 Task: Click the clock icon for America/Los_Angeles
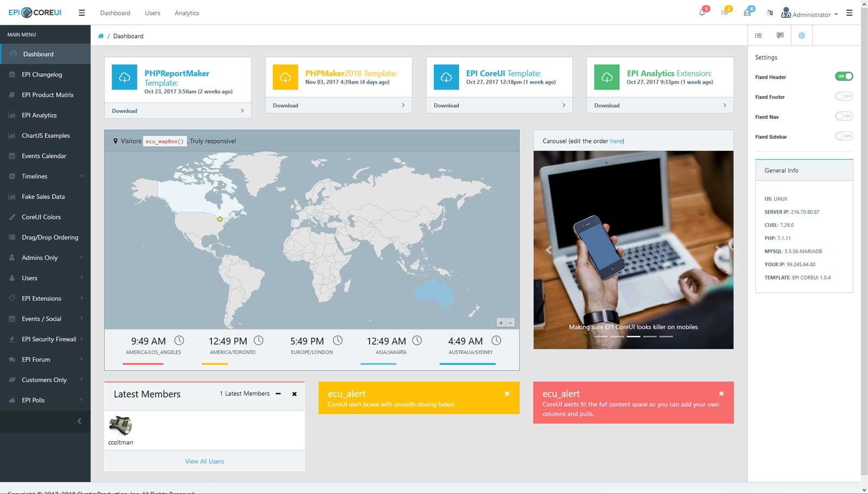(179, 340)
